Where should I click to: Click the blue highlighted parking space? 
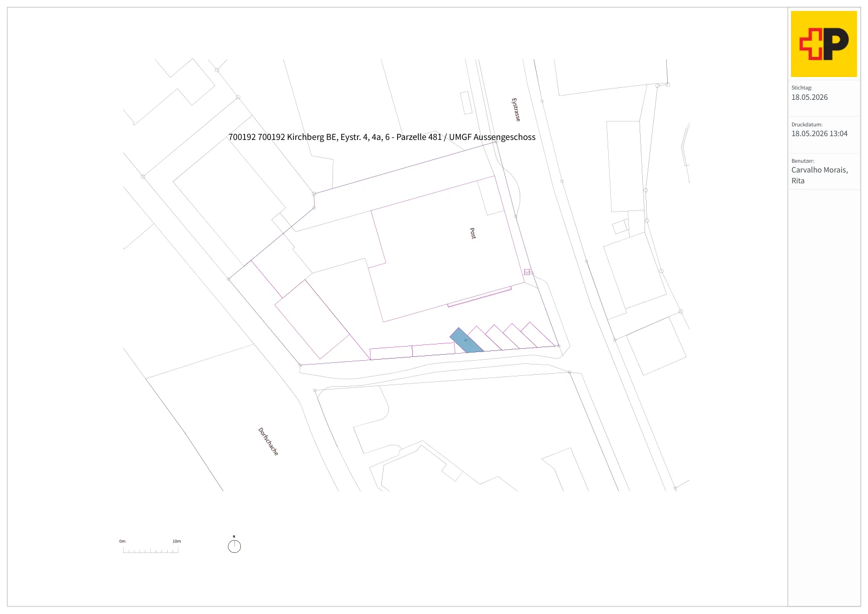click(467, 341)
